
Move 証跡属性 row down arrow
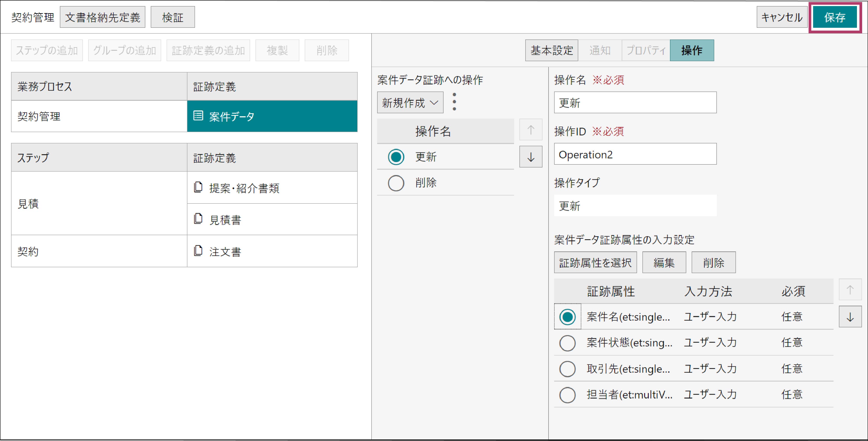point(850,317)
